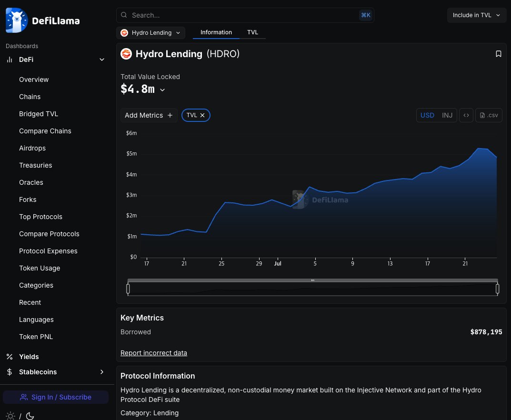Go to Oracles
511x420 pixels.
[x=31, y=182]
